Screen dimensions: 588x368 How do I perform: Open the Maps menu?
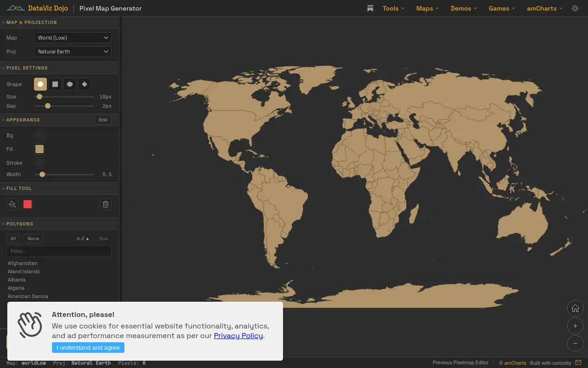[x=428, y=8]
